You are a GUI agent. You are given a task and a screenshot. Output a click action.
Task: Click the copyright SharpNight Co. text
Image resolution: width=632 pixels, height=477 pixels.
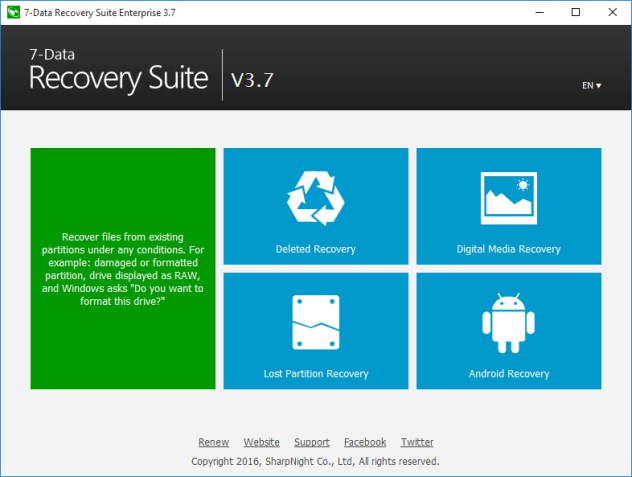315,461
